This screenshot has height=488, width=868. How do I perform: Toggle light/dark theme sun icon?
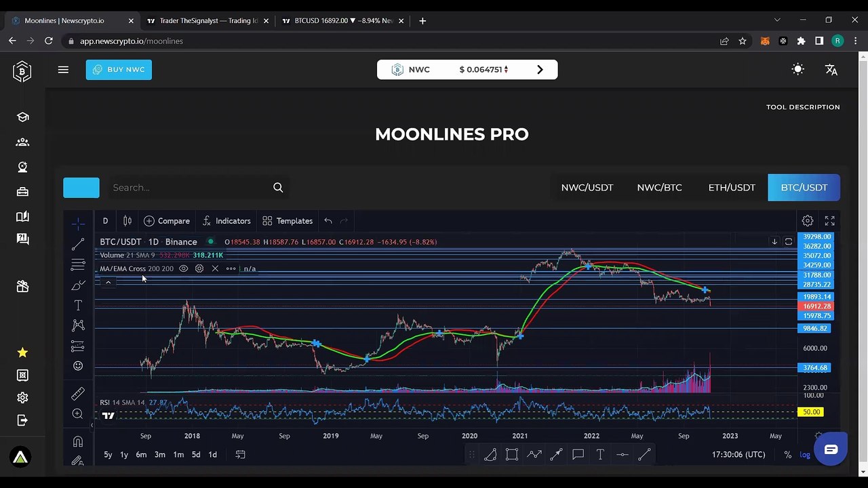pos(797,69)
